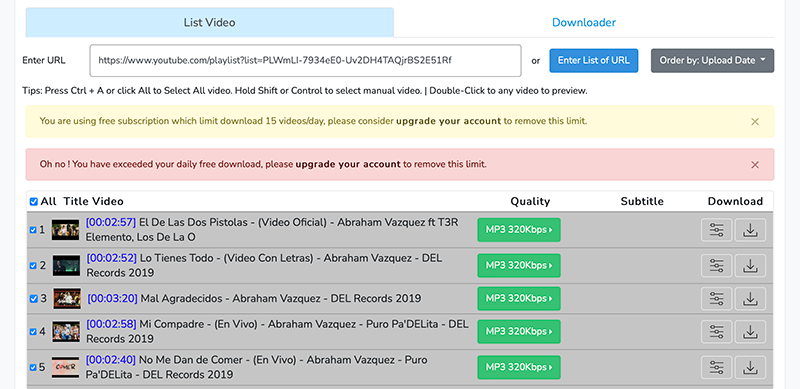The height and width of the screenshot is (389, 800).
Task: Follow upgrade your account link in yellow notice
Action: click(448, 121)
